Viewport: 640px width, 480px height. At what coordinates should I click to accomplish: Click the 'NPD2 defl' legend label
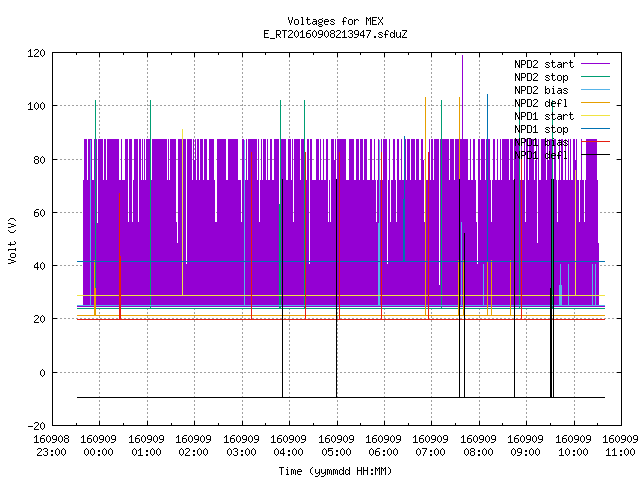point(541,103)
